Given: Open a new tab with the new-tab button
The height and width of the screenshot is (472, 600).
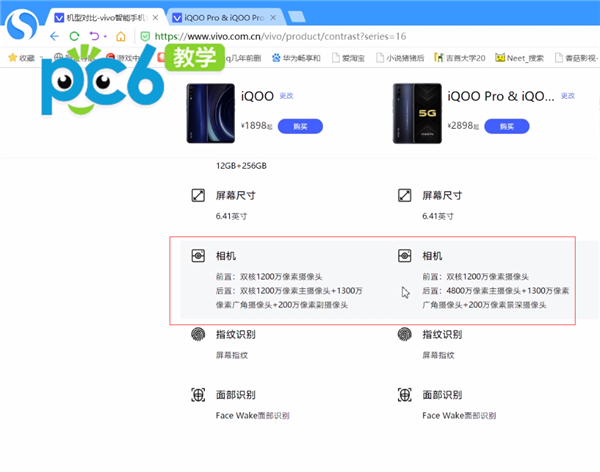Looking at the screenshot, I should coord(297,17).
